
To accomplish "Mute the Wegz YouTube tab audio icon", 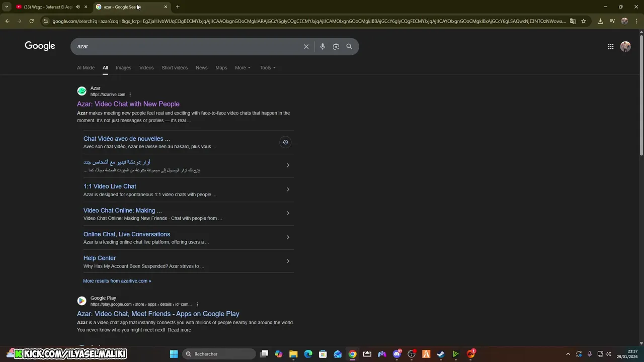I will pyautogui.click(x=77, y=7).
